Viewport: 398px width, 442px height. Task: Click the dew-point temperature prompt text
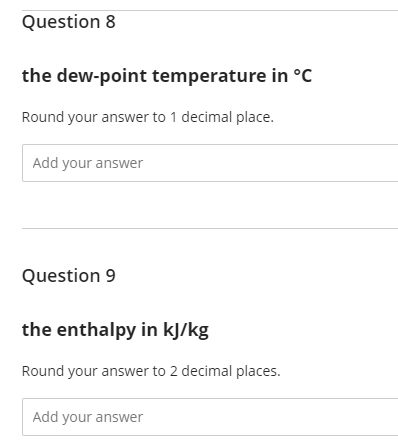[167, 76]
